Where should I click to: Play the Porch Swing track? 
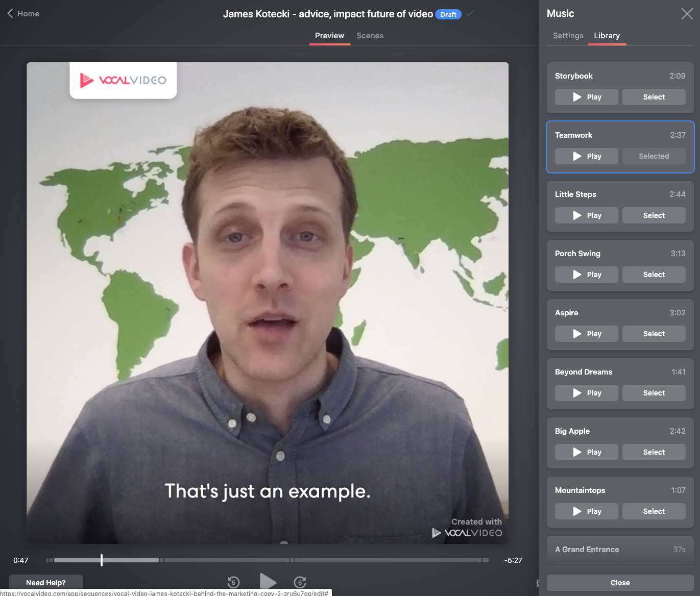tap(586, 275)
